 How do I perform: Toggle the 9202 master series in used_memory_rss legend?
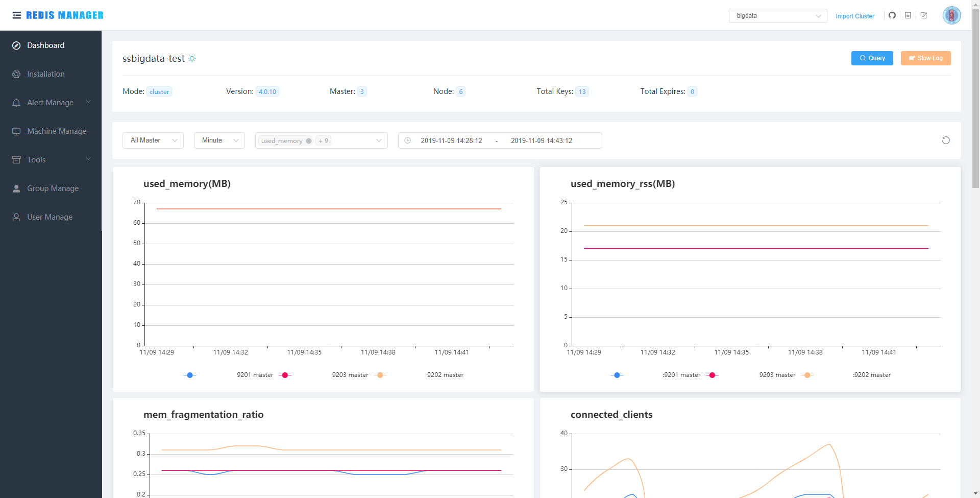807,375
